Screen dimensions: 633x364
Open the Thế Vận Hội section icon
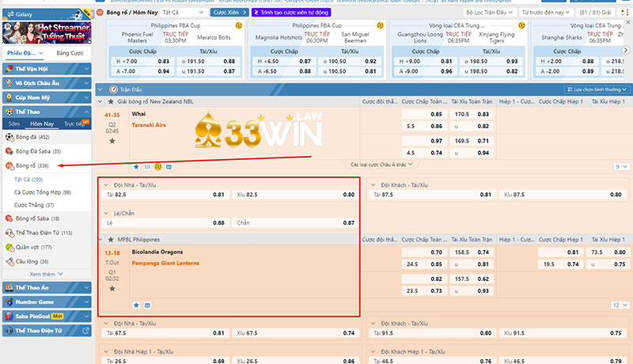click(9, 69)
